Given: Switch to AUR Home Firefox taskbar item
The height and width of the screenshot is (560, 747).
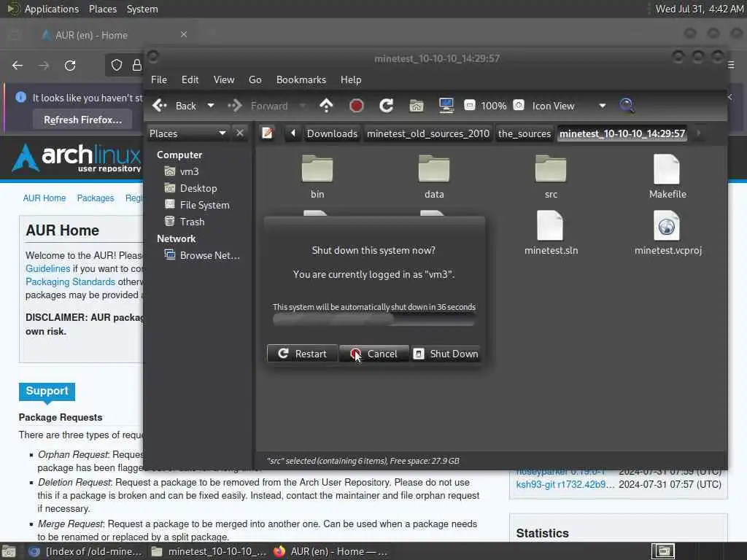Looking at the screenshot, I should click(332, 551).
